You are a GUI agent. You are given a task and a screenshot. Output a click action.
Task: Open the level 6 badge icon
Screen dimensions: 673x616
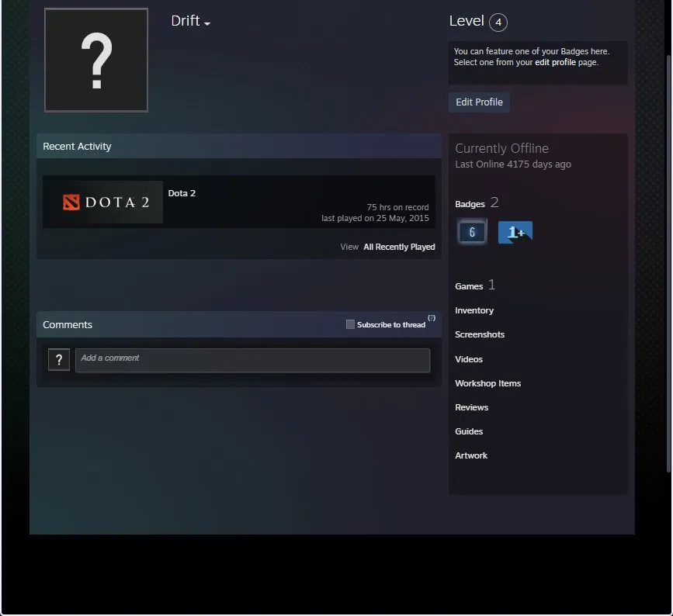point(472,232)
